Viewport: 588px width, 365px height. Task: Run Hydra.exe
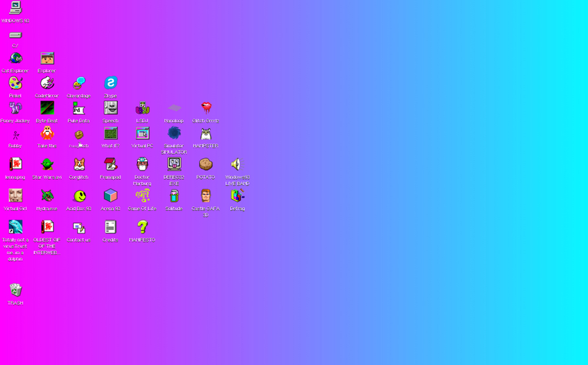(x=47, y=195)
